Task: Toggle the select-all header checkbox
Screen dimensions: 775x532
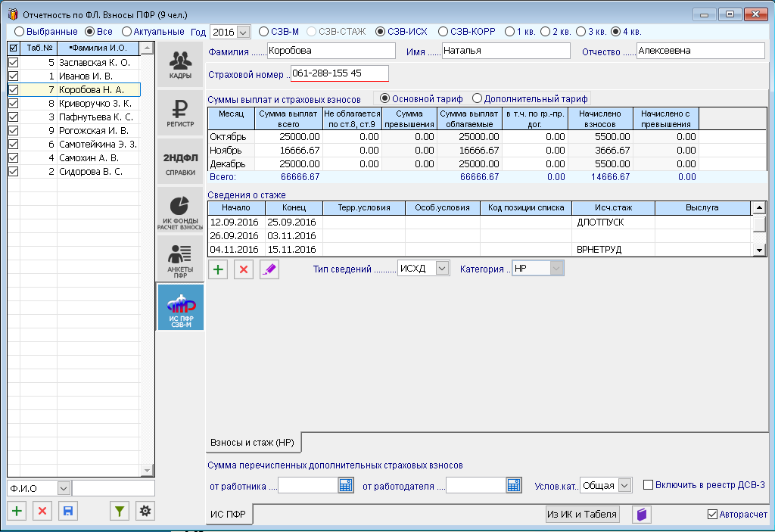Action: tap(14, 48)
